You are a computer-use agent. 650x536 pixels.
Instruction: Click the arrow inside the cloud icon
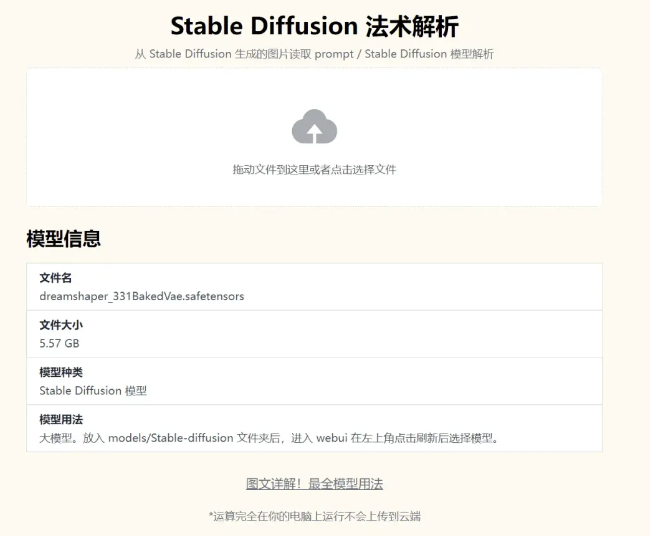tap(314, 133)
